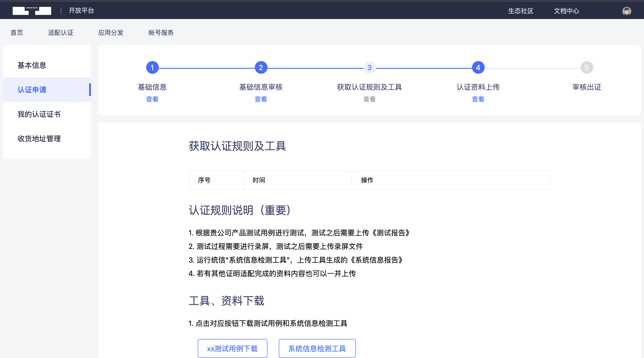Viewport: 644px width, 358px height.
Task: Select 我的认证证书 in the sidebar
Action: pos(39,114)
